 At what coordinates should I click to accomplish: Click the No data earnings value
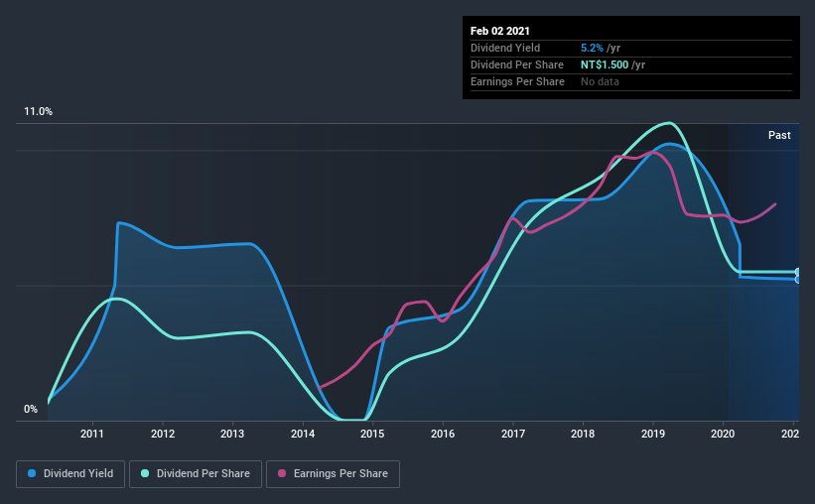click(x=600, y=81)
